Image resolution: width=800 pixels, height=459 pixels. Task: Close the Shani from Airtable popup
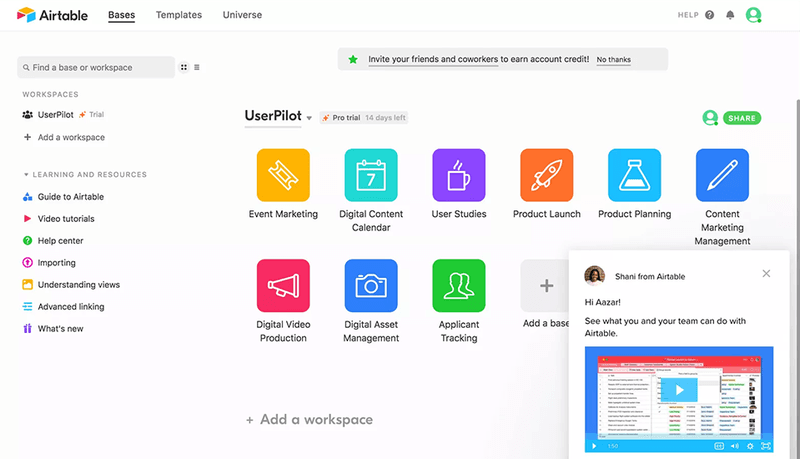(x=766, y=274)
